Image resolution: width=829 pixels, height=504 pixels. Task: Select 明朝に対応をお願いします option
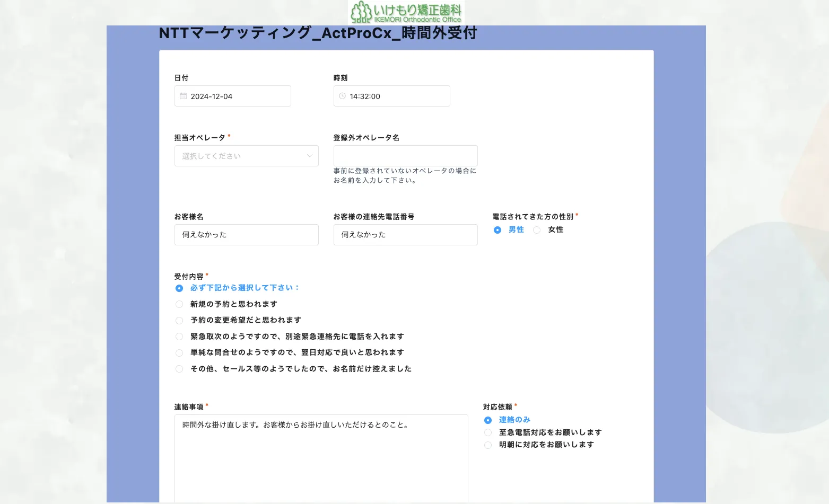click(488, 445)
